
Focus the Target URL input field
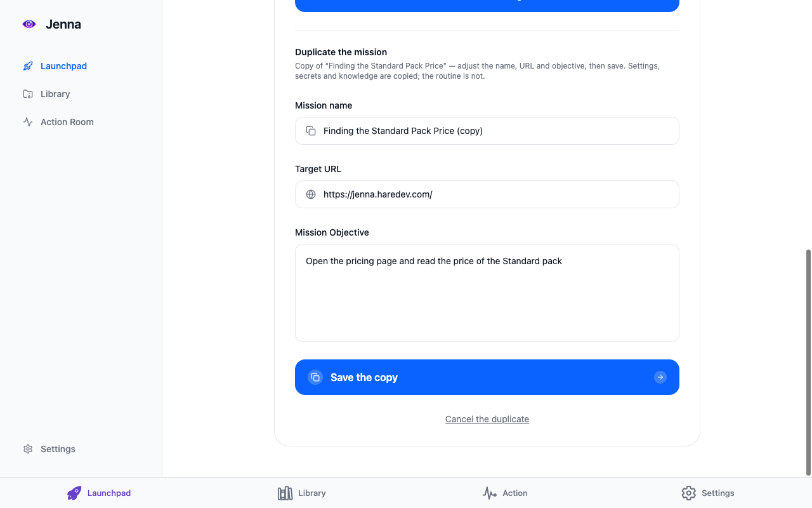[487, 194]
